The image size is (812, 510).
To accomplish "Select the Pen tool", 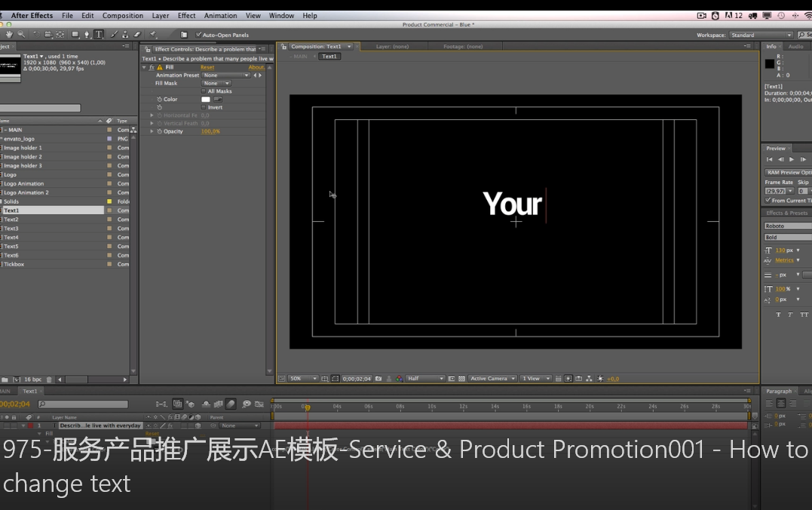I will (87, 34).
